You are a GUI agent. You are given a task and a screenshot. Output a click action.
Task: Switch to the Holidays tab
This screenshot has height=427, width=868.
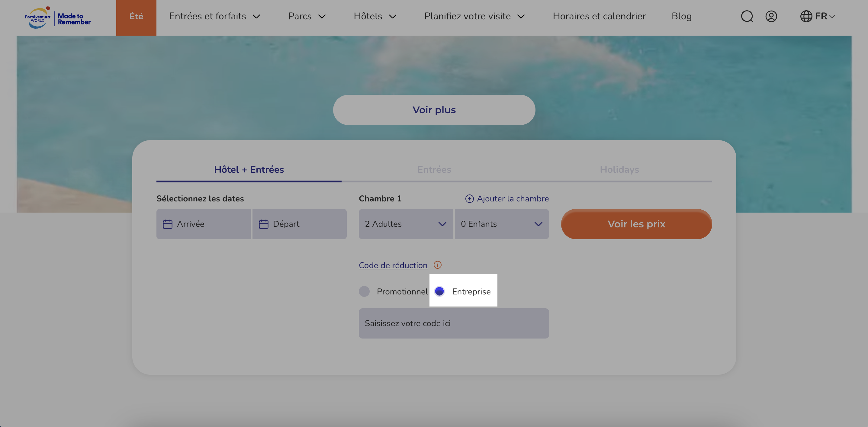click(619, 169)
